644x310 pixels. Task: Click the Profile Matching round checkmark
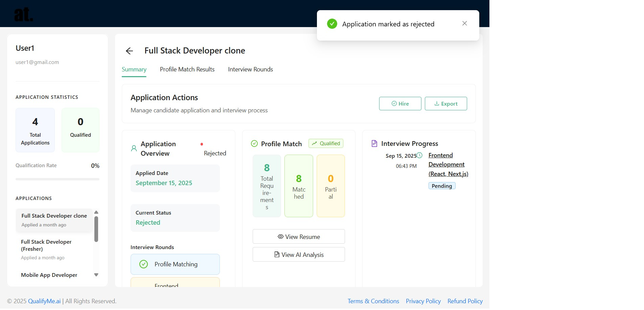[144, 264]
